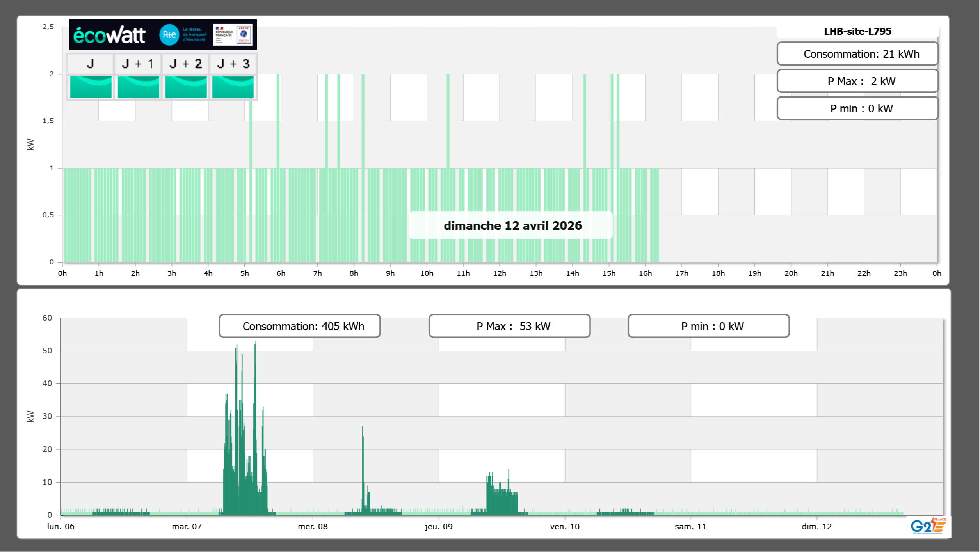The width and height of the screenshot is (980, 552).
Task: Click the G2 France logo
Action: 928,526
